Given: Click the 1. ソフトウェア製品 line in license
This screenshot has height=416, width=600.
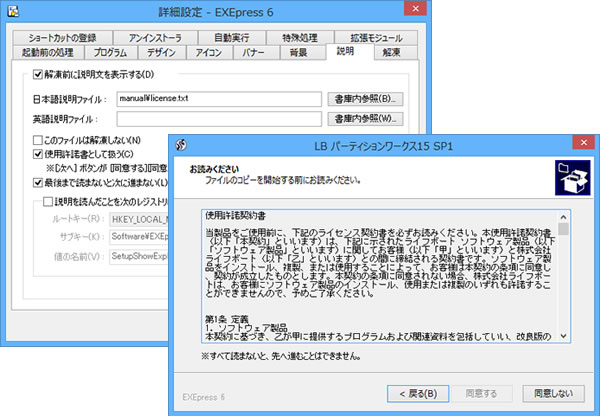Looking at the screenshot, I should [246, 328].
